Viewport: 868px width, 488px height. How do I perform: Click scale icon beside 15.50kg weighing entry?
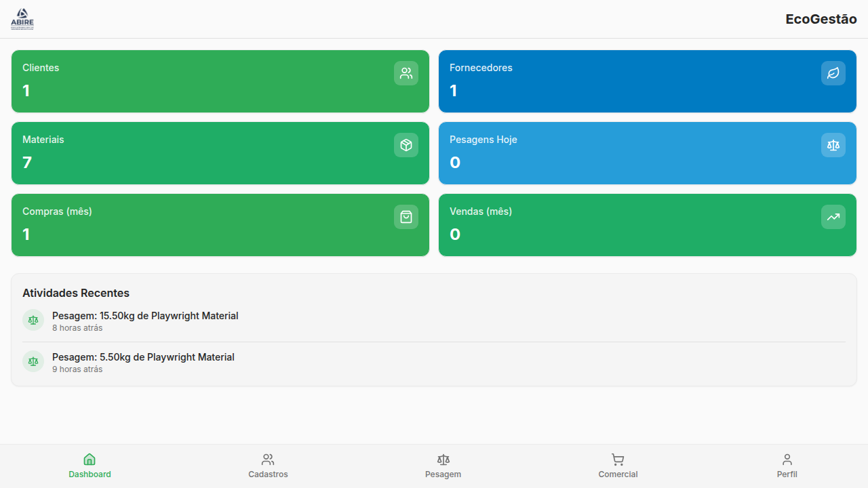[x=33, y=320]
